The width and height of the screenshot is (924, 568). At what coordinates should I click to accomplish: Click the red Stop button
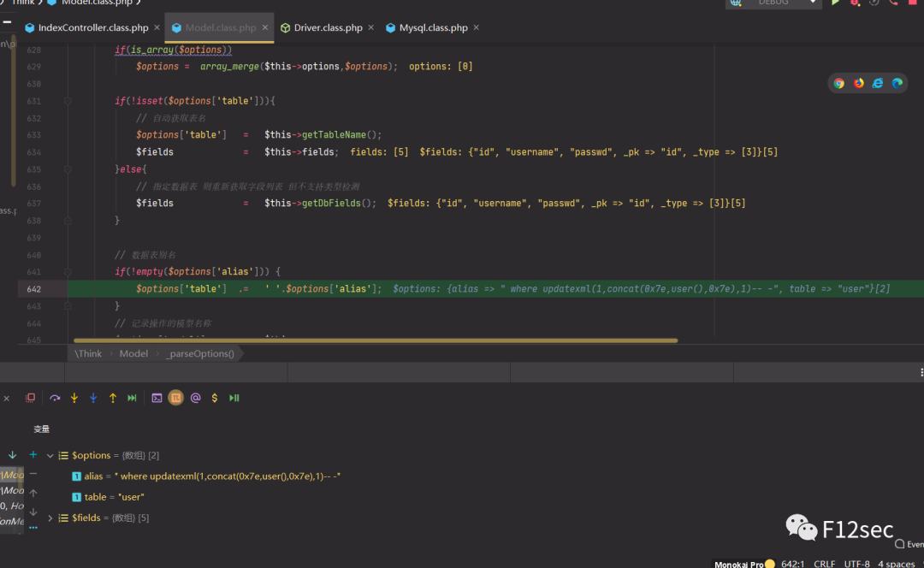coord(913,3)
